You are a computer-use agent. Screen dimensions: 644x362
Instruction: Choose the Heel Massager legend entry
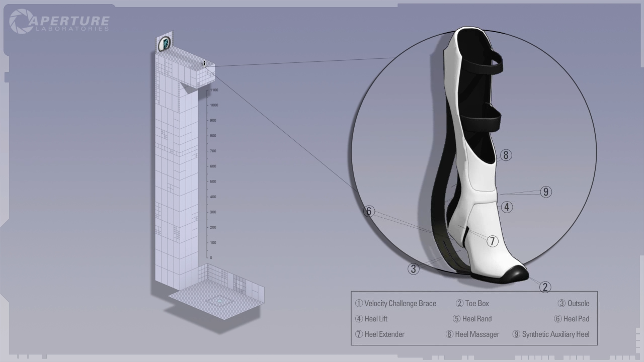point(472,334)
